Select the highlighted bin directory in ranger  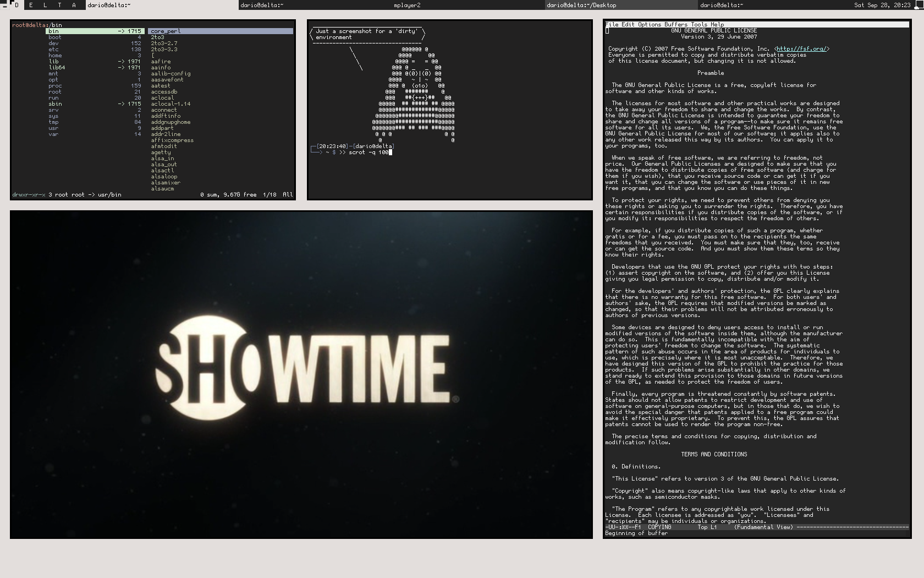95,31
